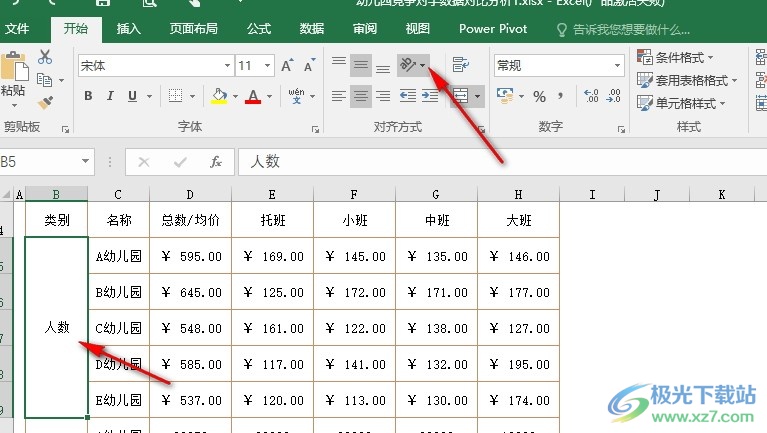Viewport: 767px width, 433px height.
Task: Click the Copy icon in clipboard group
Action: pos(45,80)
